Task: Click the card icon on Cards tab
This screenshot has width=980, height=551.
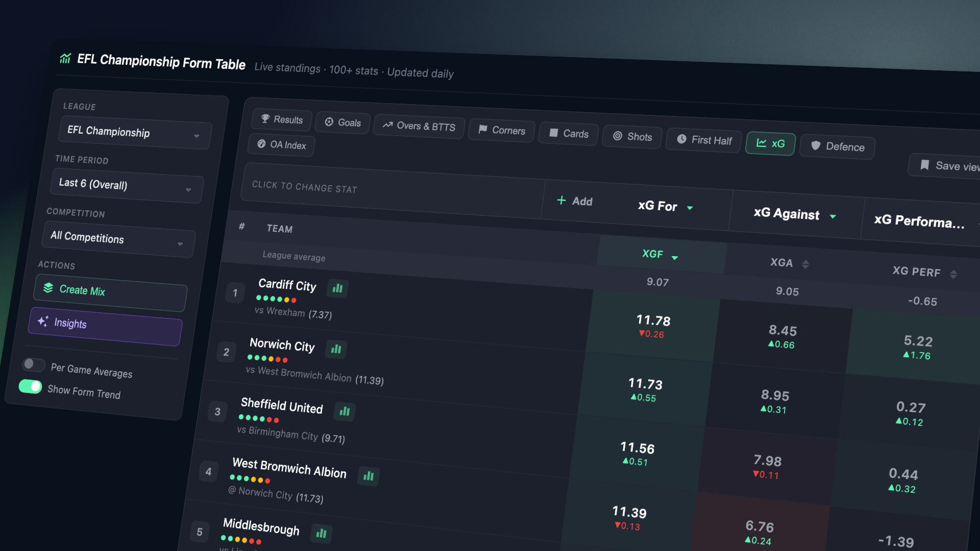Action: pyautogui.click(x=553, y=133)
